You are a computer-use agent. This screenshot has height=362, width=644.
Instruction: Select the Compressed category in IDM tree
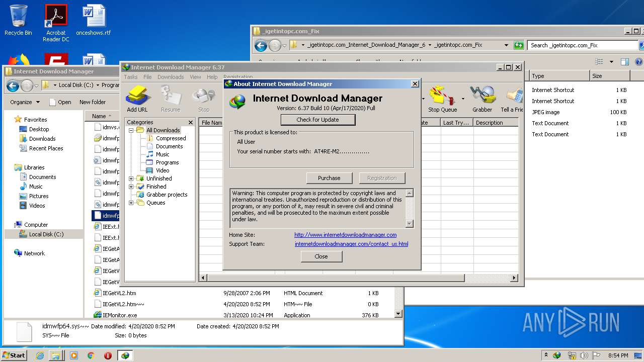click(171, 138)
